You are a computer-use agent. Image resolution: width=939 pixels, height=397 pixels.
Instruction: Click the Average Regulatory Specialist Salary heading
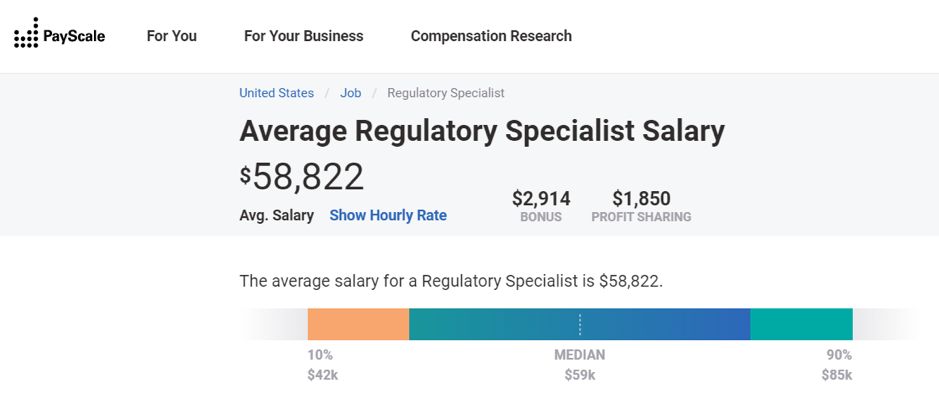click(x=482, y=131)
